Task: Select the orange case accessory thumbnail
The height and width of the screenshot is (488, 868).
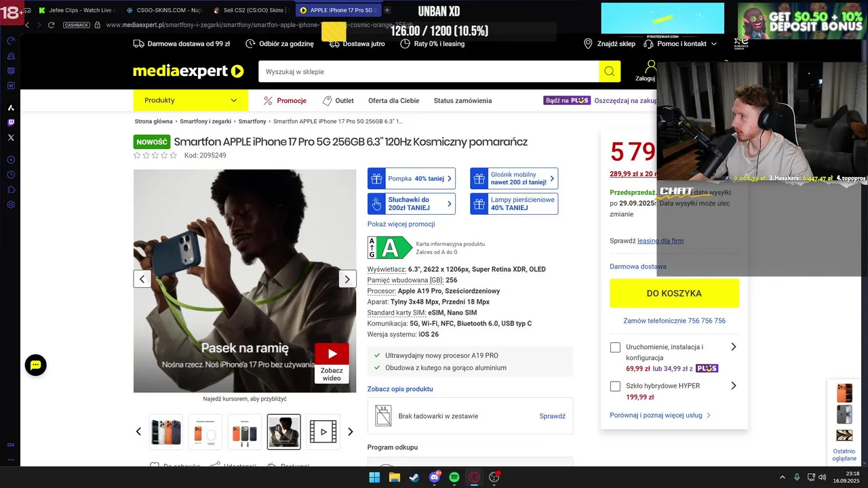Action: point(205,432)
